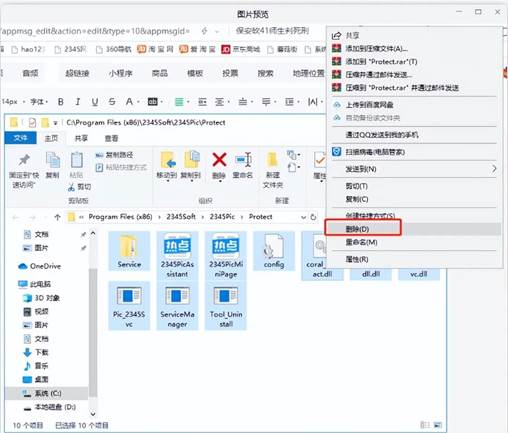This screenshot has height=433, width=508.
Task: Toggle bold formatting in editor toolbar
Action: coord(61,102)
